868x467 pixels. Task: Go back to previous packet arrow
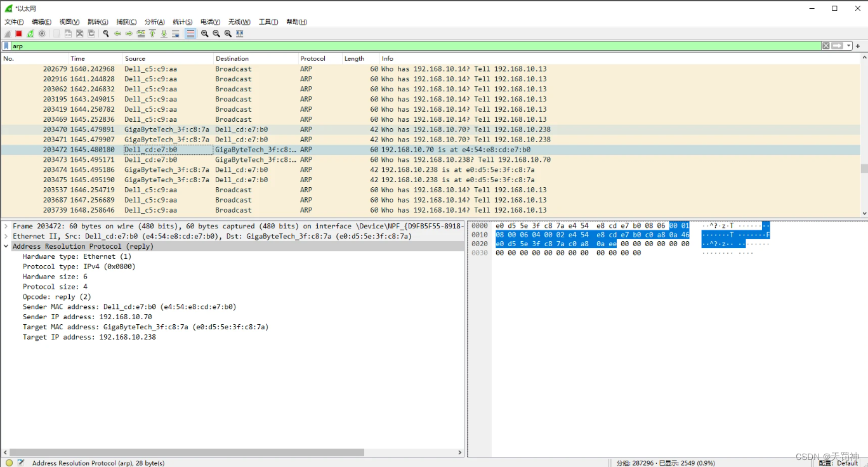pyautogui.click(x=117, y=34)
